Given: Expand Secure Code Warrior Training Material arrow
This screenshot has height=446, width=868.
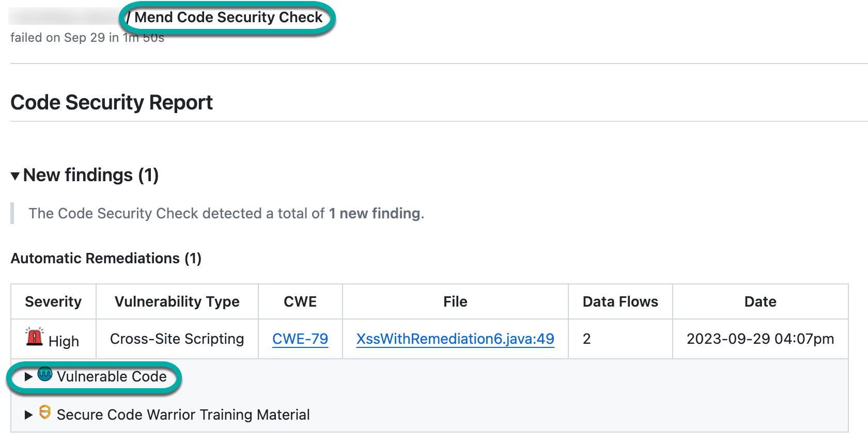Looking at the screenshot, I should (x=28, y=415).
